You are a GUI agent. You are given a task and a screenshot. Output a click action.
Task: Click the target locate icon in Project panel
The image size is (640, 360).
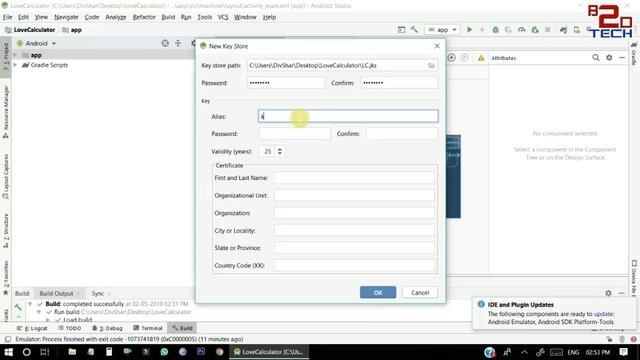click(165, 43)
